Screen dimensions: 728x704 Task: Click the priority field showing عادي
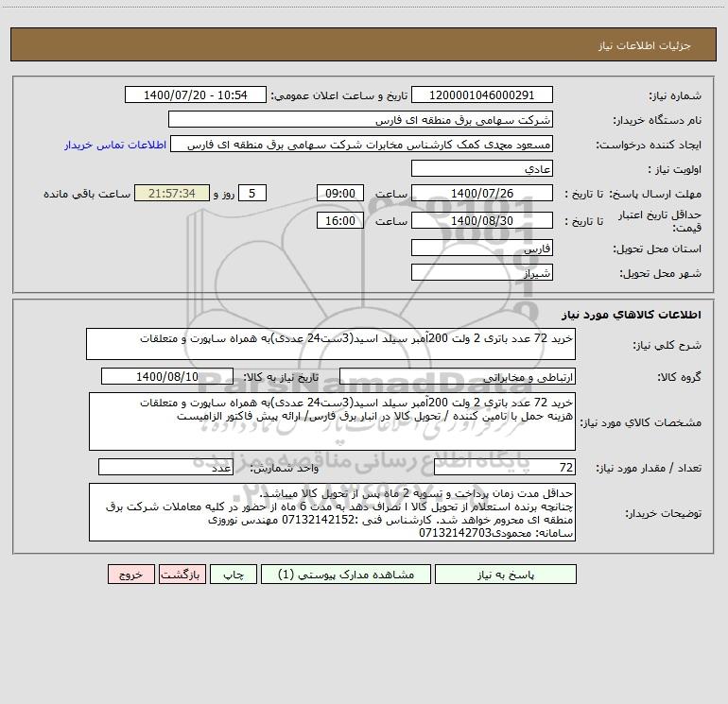pyautogui.click(x=482, y=168)
